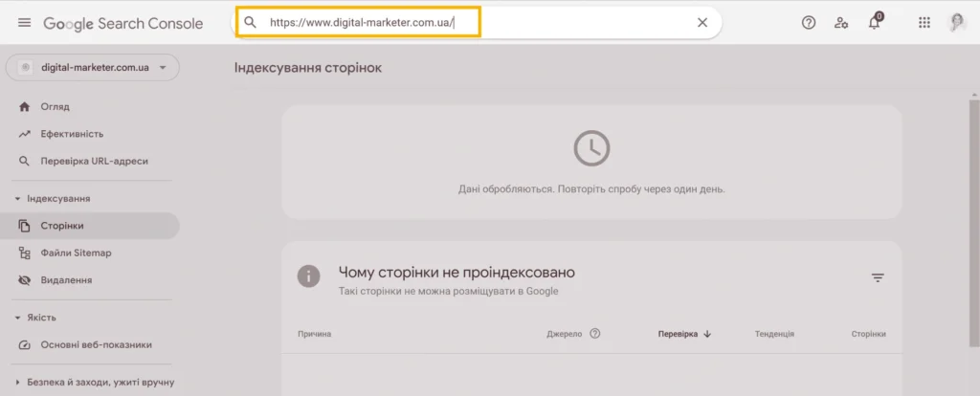The image size is (980, 396).
Task: Collapse the Якість section
Action: click(36, 318)
